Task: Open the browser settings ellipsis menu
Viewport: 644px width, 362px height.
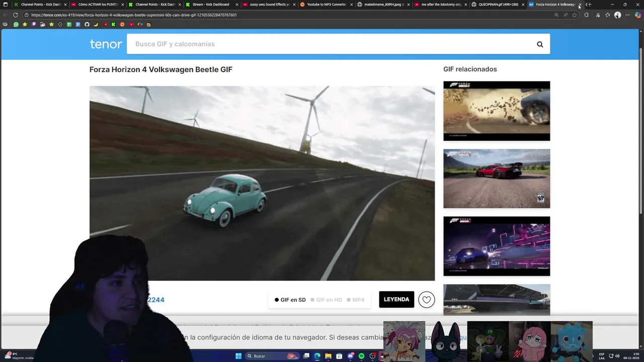Action: (627, 15)
